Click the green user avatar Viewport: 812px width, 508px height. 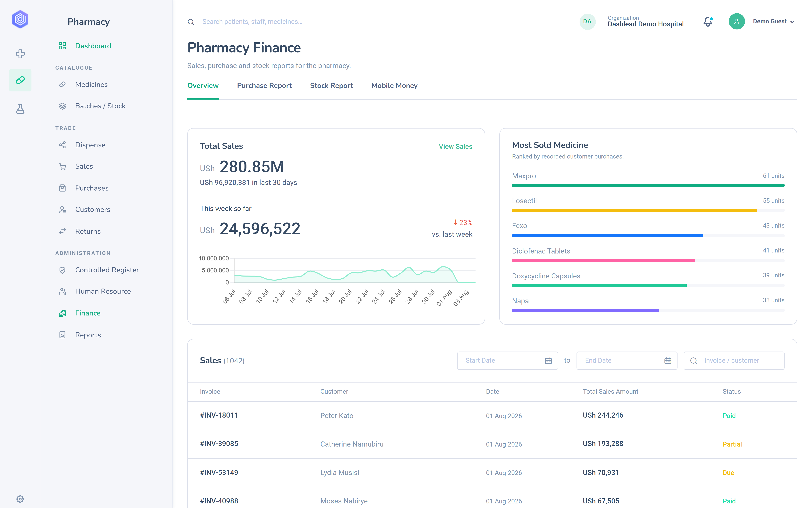[737, 22]
